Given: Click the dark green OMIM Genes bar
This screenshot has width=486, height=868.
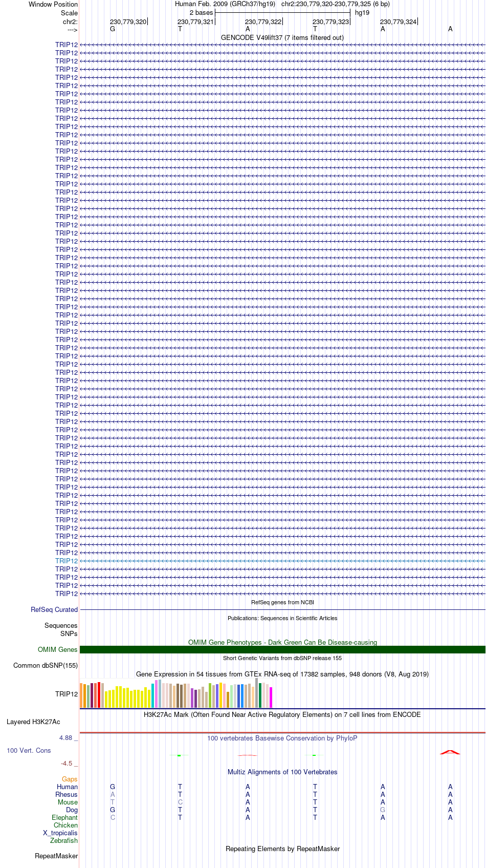Looking at the screenshot, I should pyautogui.click(x=282, y=649).
